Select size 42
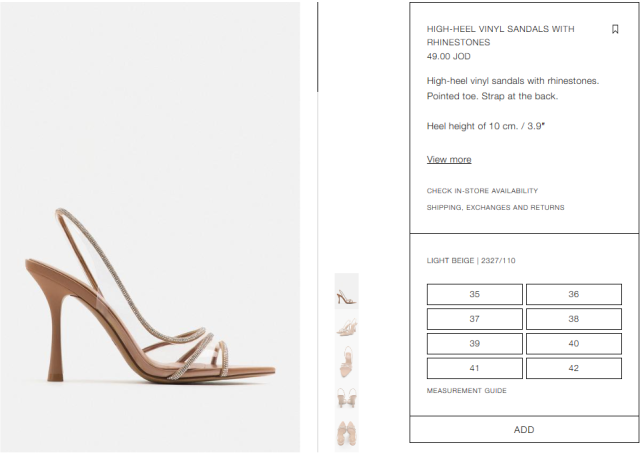 pyautogui.click(x=574, y=368)
